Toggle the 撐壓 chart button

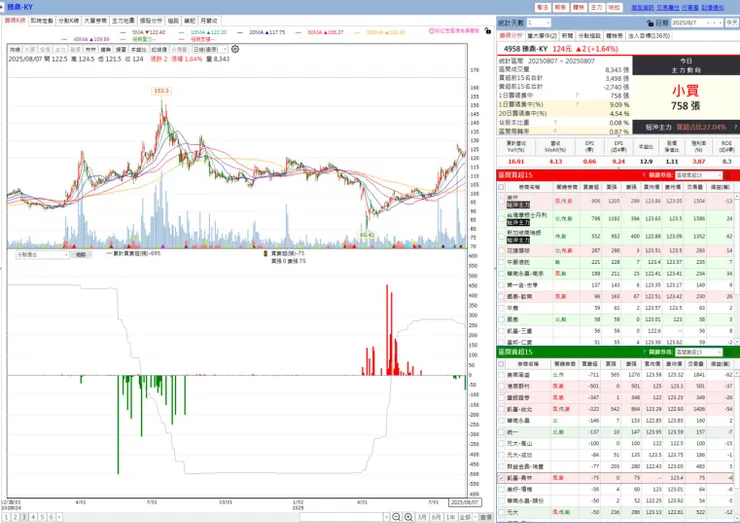(x=121, y=50)
